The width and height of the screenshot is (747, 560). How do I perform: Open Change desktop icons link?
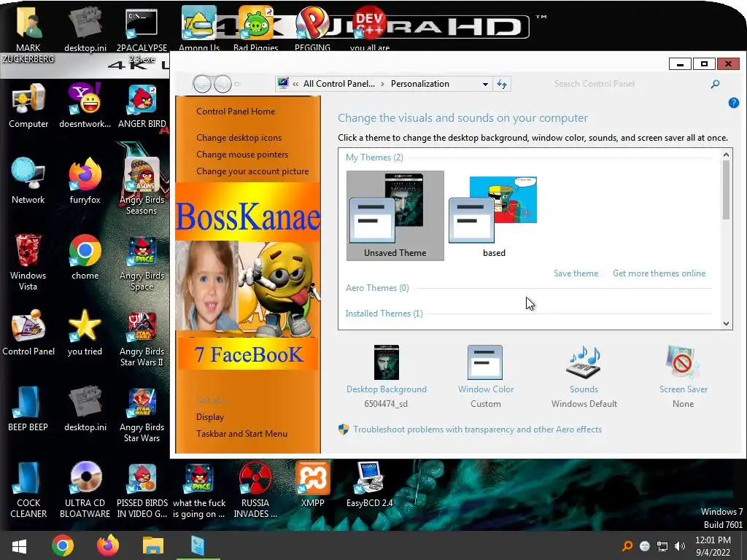(239, 138)
